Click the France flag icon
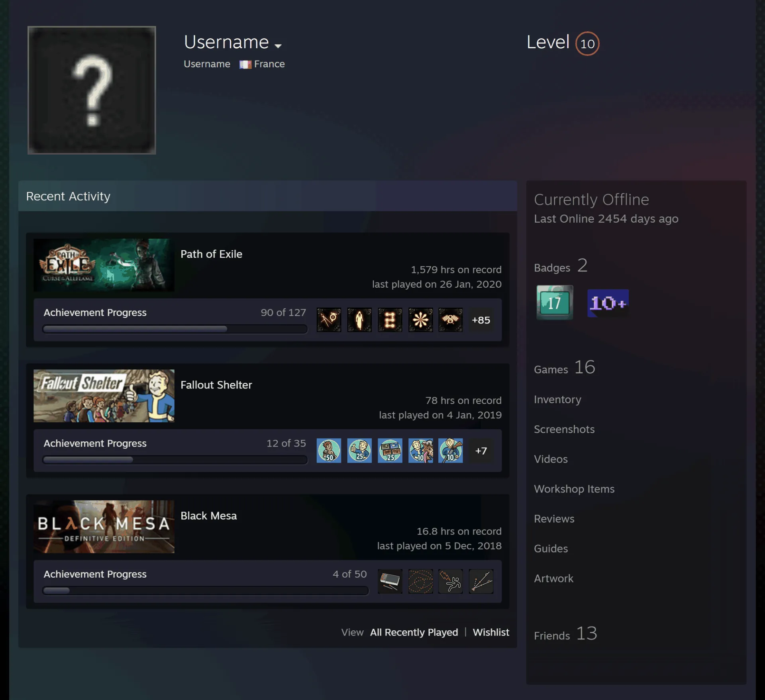The width and height of the screenshot is (765, 700). coord(245,64)
